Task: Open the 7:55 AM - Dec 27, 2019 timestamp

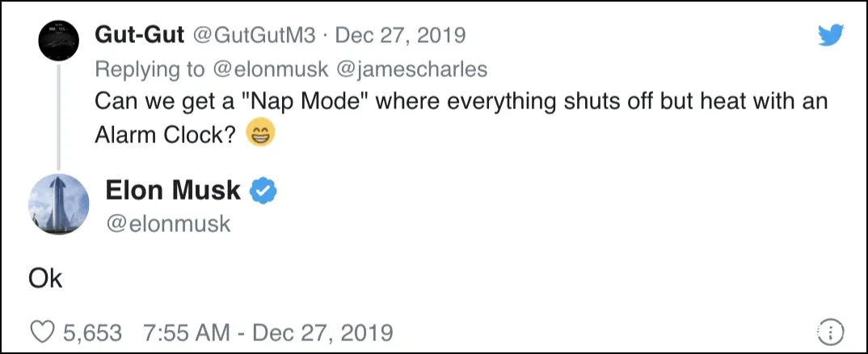Action: tap(268, 331)
